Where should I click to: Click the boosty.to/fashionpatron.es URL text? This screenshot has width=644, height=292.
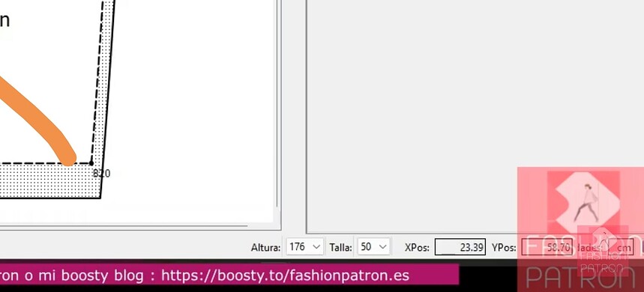tap(285, 275)
